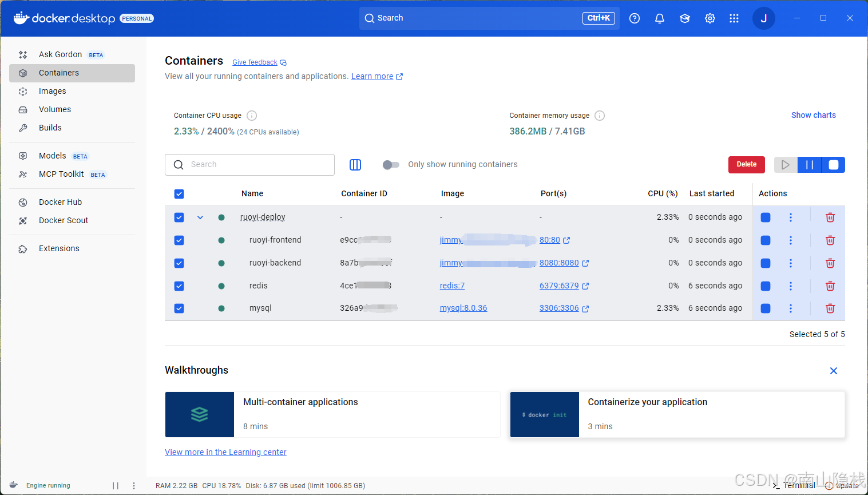Close the Walkthroughs section

pos(834,371)
